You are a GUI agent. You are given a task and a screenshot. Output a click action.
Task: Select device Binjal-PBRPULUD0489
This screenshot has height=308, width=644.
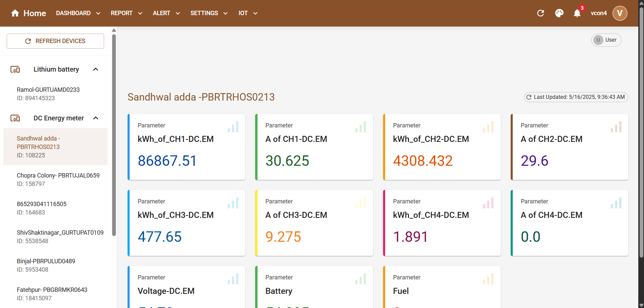point(55,265)
